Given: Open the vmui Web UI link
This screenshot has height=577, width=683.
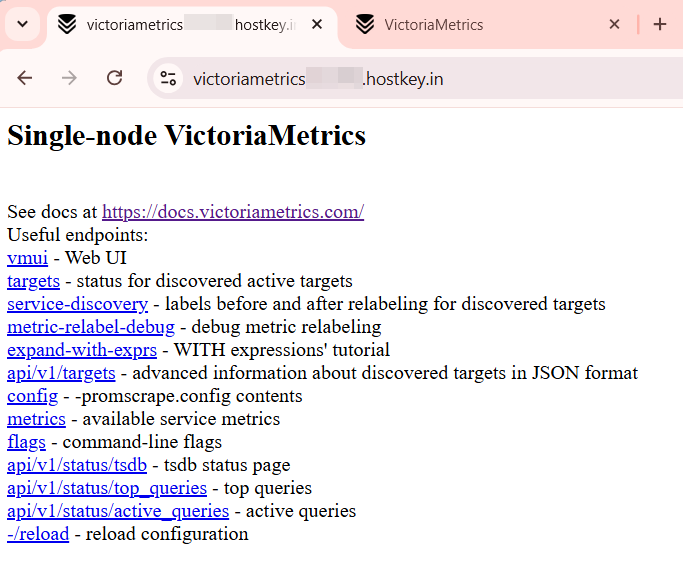Looking at the screenshot, I should point(27,258).
